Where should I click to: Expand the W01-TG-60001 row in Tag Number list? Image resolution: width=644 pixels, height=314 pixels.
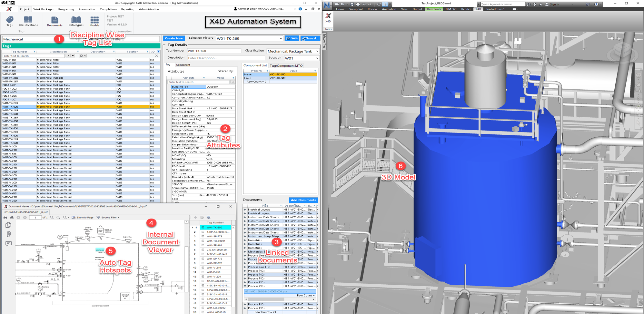[203, 241]
